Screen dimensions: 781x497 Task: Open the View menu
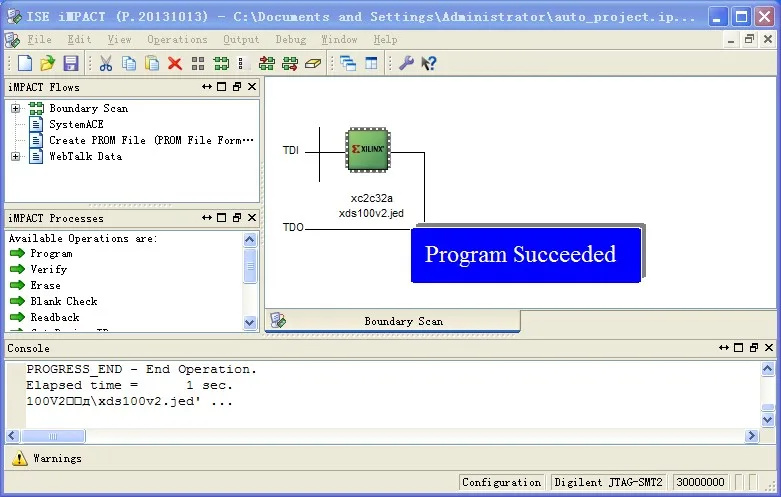pyautogui.click(x=120, y=39)
